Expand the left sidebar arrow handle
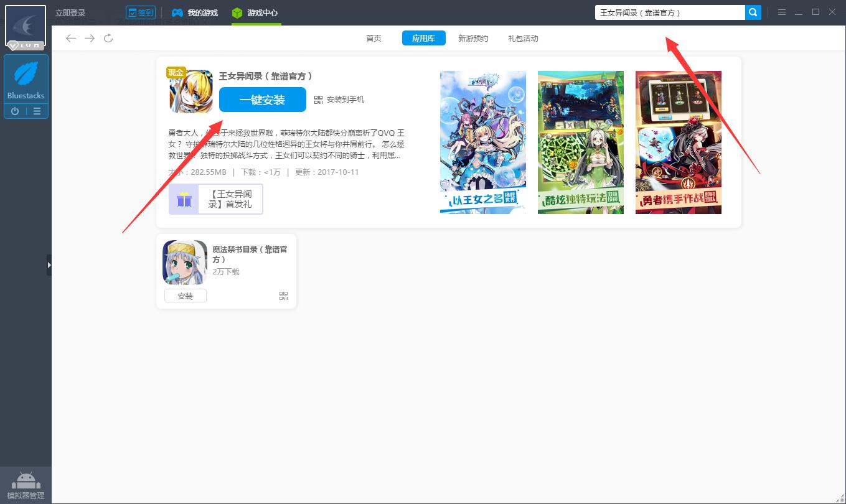The height and width of the screenshot is (504, 846). (x=49, y=265)
